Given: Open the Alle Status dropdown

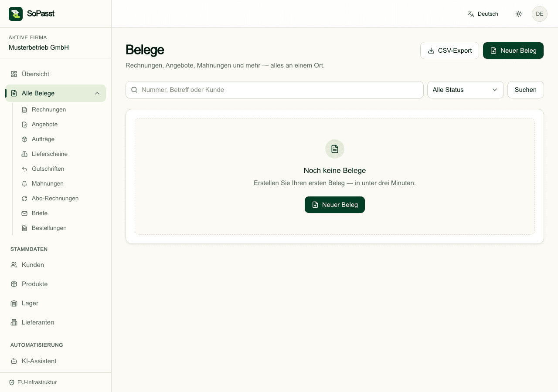Looking at the screenshot, I should coord(466,90).
